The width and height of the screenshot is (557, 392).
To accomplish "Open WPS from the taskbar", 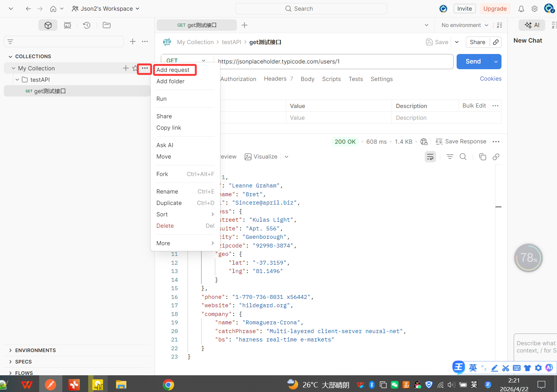I will (27, 385).
